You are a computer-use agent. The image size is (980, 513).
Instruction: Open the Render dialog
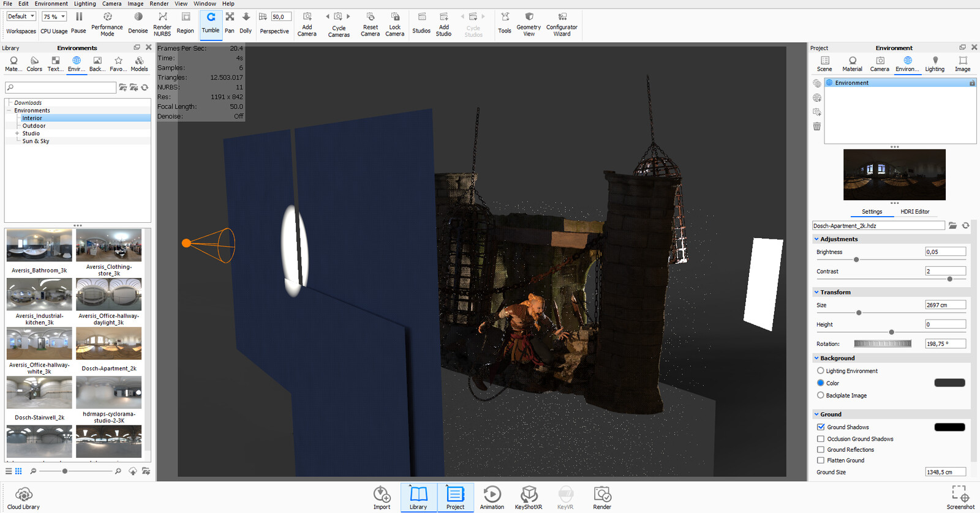coord(602,498)
